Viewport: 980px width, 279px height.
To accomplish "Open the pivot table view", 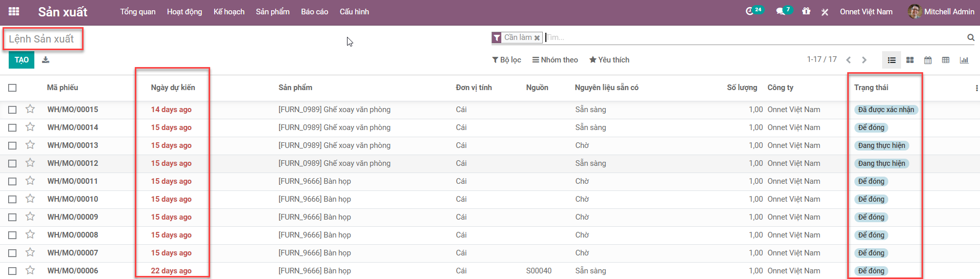I will coord(946,60).
